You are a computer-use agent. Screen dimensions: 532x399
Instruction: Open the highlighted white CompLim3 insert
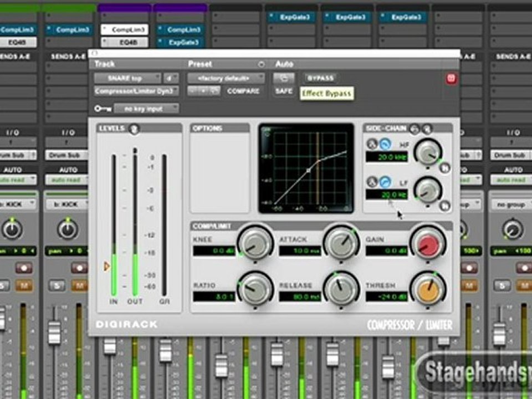click(x=125, y=30)
